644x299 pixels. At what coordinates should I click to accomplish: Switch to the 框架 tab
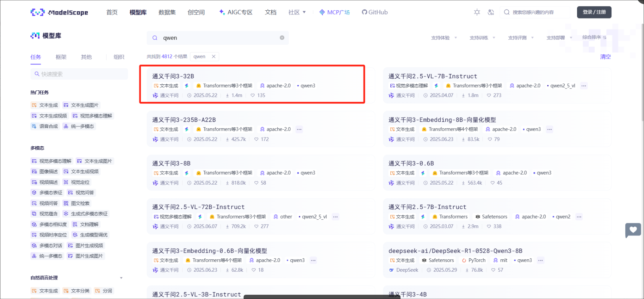pyautogui.click(x=61, y=57)
